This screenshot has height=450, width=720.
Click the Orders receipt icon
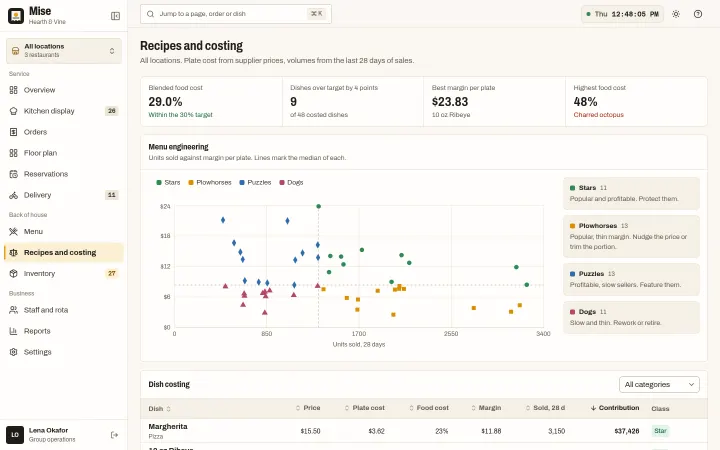tap(14, 132)
